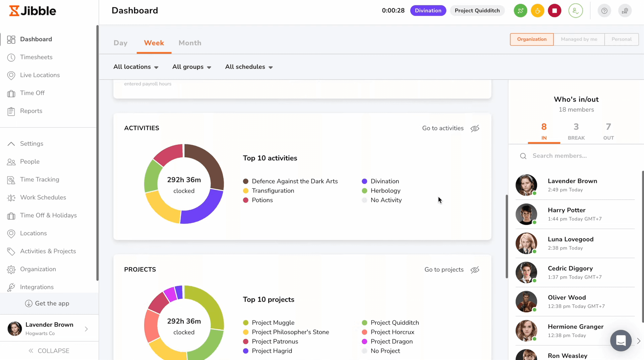Click the Jibble logo
644x360 pixels.
(x=33, y=11)
